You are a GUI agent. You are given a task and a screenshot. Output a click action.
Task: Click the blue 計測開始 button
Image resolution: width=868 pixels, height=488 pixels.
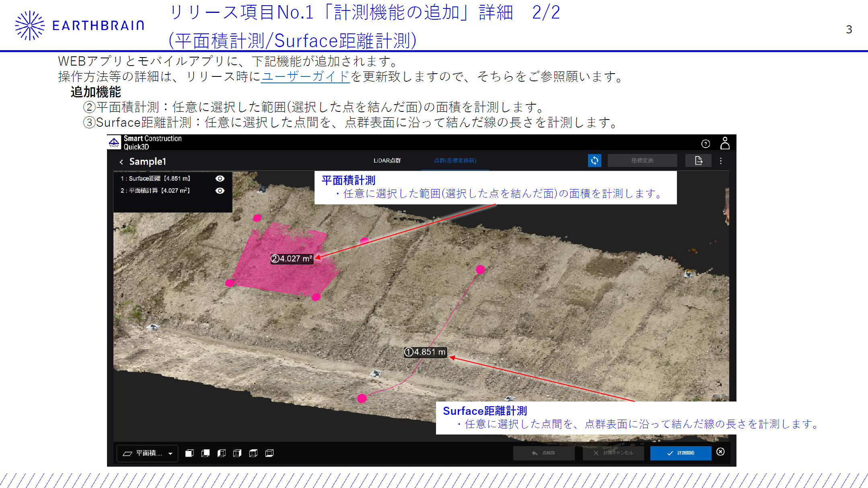(681, 453)
